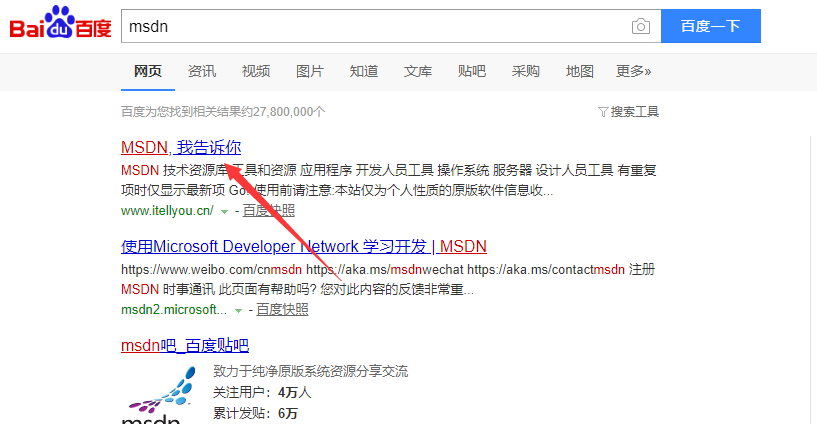This screenshot has width=817, height=424.
Task: Click the www.itellyou.cn/ green URL
Action: pyautogui.click(x=167, y=211)
